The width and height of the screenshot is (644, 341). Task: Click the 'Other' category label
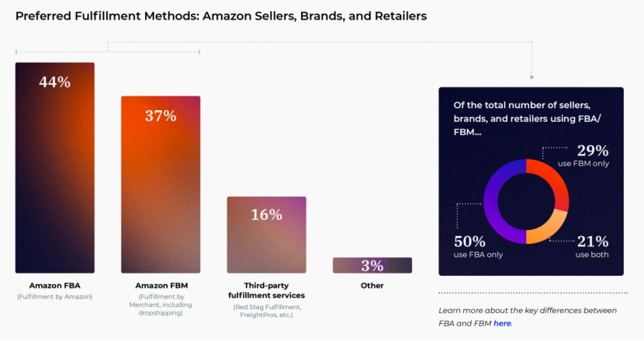pyautogui.click(x=372, y=285)
